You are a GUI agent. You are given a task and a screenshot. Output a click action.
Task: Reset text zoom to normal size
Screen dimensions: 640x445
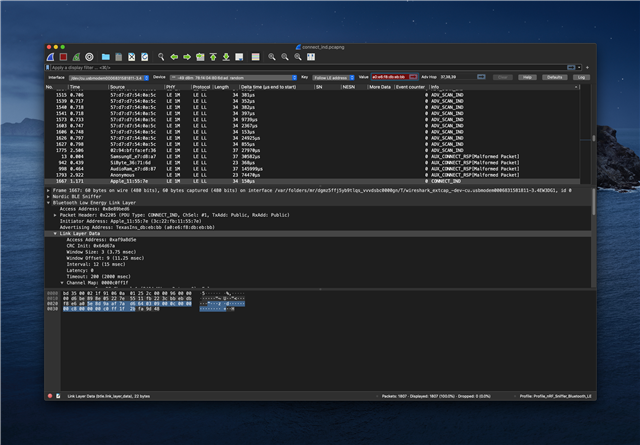(298, 57)
